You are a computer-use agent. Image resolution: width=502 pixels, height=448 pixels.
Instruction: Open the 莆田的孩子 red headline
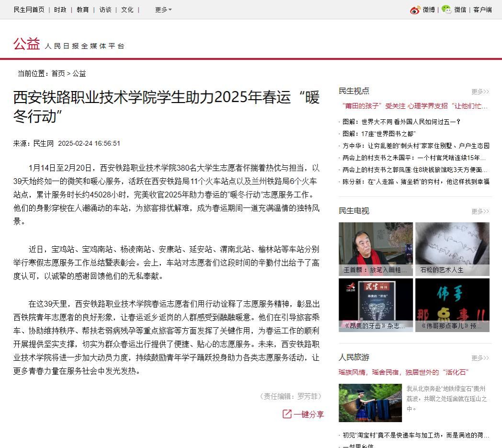[x=413, y=106]
